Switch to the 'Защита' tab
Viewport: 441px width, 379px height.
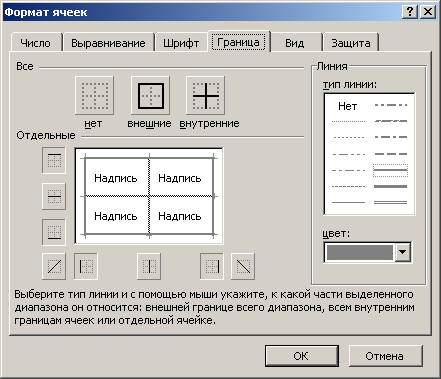tap(351, 43)
